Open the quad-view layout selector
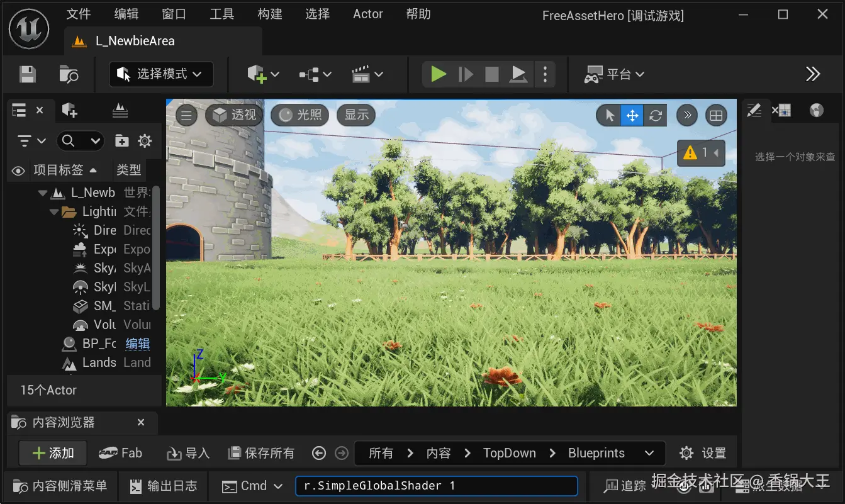Image resolution: width=845 pixels, height=504 pixels. 717,115
